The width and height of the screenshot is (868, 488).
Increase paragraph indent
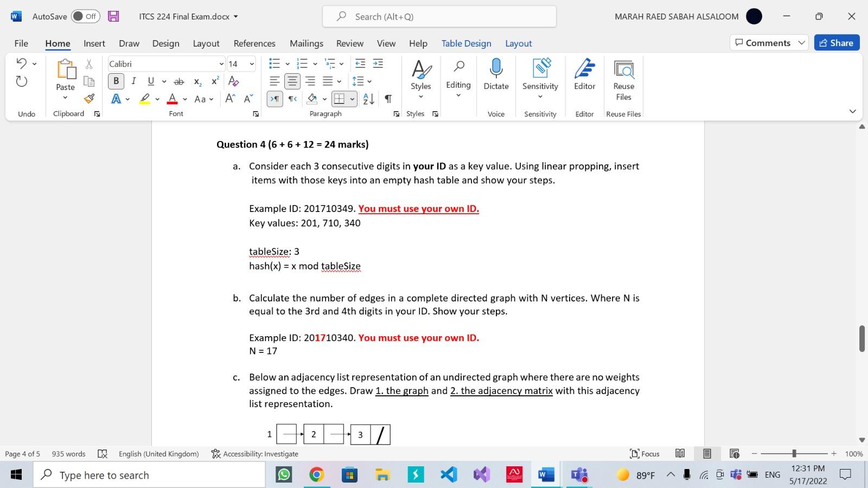378,63
